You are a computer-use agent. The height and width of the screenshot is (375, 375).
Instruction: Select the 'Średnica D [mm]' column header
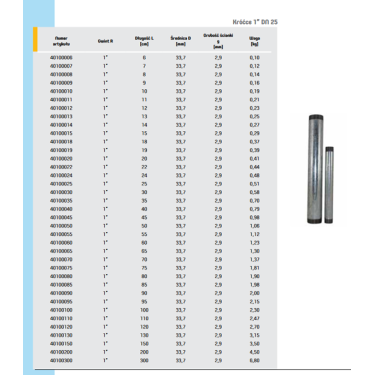[x=181, y=41]
